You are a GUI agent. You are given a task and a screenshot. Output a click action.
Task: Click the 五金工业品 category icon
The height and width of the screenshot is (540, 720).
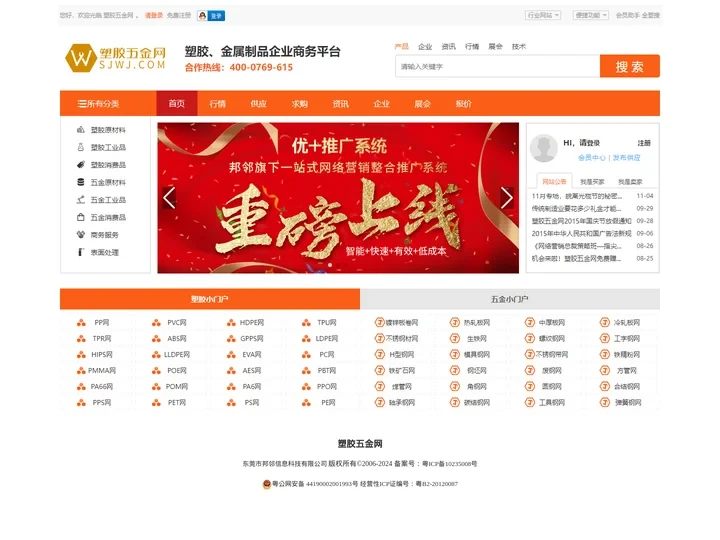pyautogui.click(x=81, y=200)
